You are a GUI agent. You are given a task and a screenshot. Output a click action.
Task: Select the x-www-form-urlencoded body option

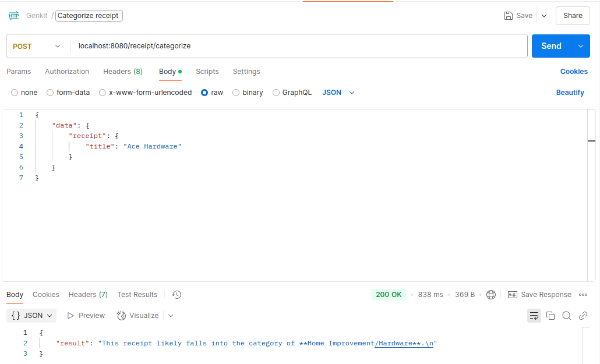[103, 93]
